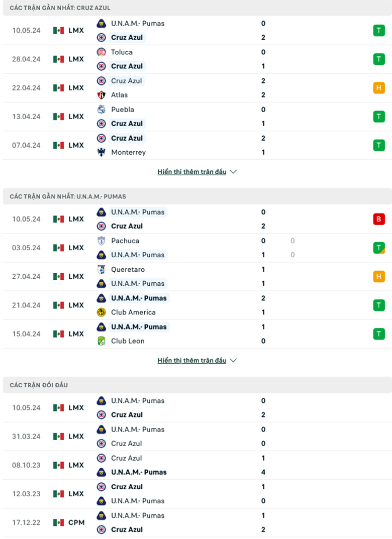The width and height of the screenshot is (392, 539).
Task: Click the Queretaro team crest
Action: click(102, 270)
